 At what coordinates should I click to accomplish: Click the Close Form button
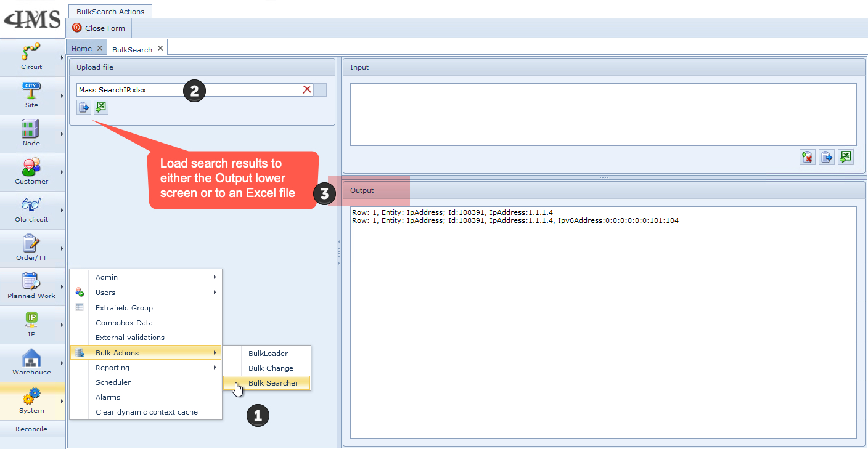tap(99, 28)
